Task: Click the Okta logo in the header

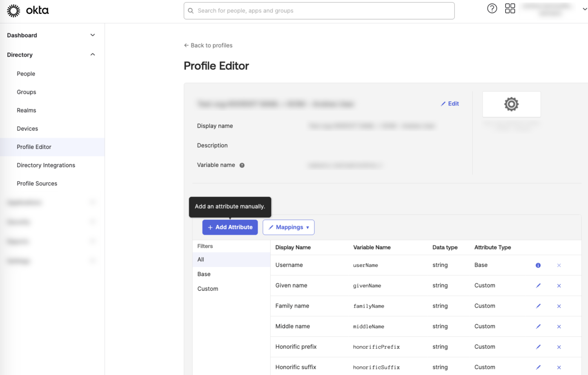Action: click(x=28, y=11)
